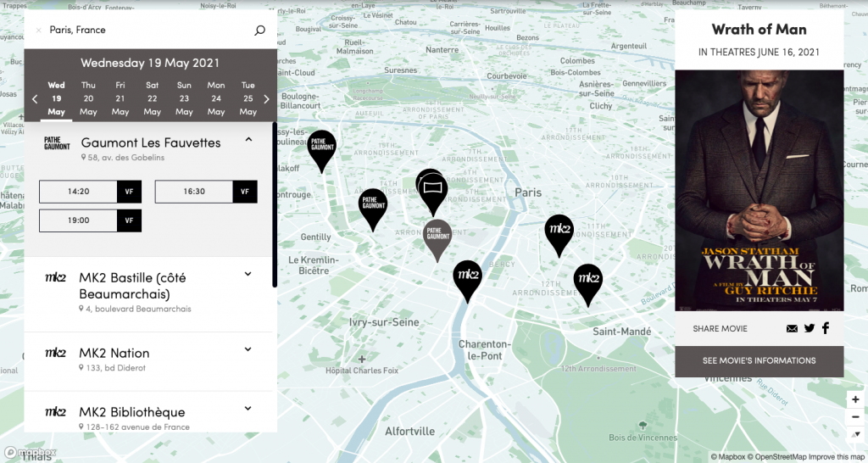Zoom in the map
868x463 pixels.
[x=855, y=399]
